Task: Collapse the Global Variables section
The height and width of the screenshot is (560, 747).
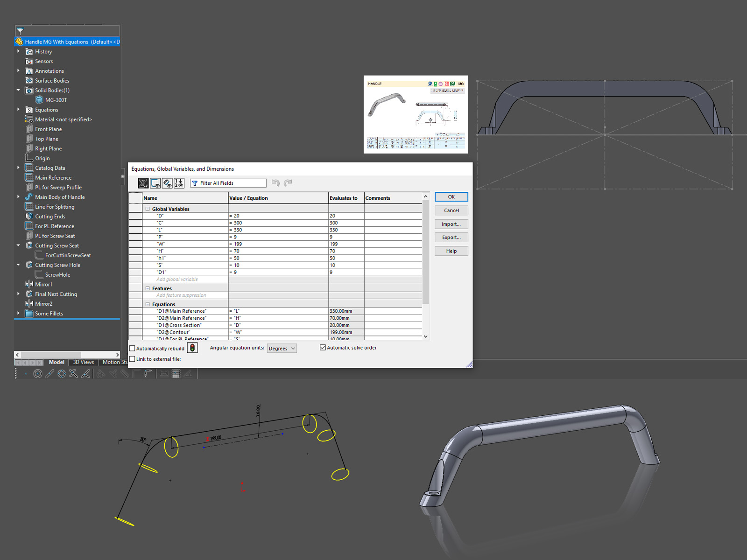Action: tap(148, 209)
